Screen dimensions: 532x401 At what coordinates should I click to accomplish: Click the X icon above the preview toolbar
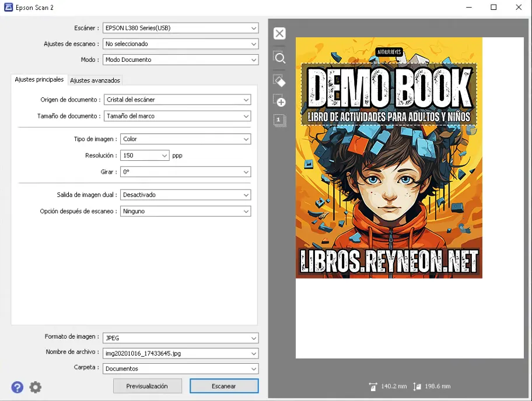click(x=279, y=33)
